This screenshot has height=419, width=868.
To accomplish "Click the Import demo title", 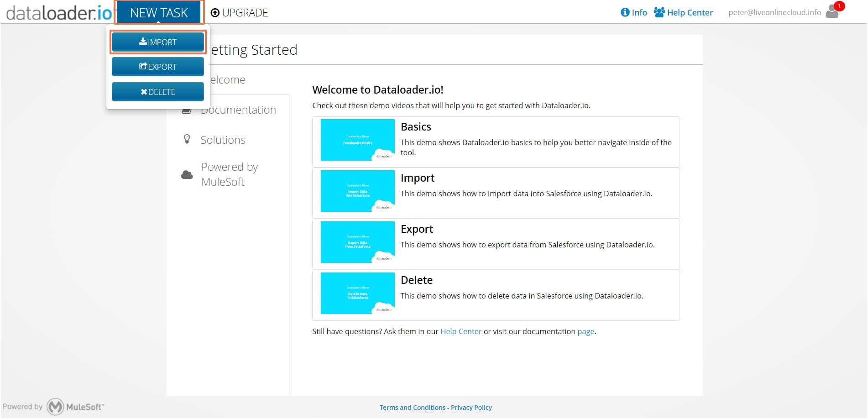I will tap(418, 178).
